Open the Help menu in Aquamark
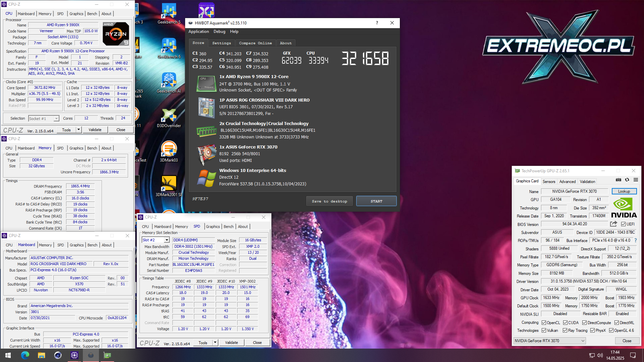The height and width of the screenshot is (362, 644). pyautogui.click(x=234, y=32)
